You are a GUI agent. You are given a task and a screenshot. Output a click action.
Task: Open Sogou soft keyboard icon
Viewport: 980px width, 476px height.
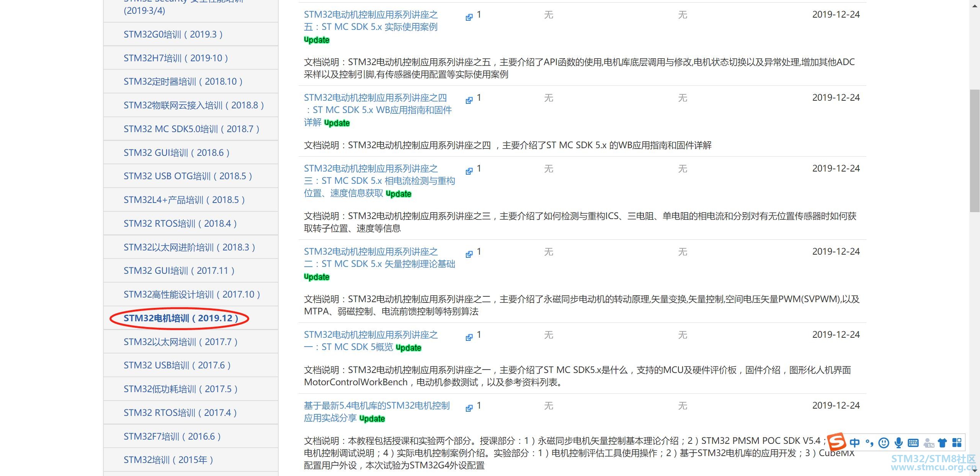(913, 443)
